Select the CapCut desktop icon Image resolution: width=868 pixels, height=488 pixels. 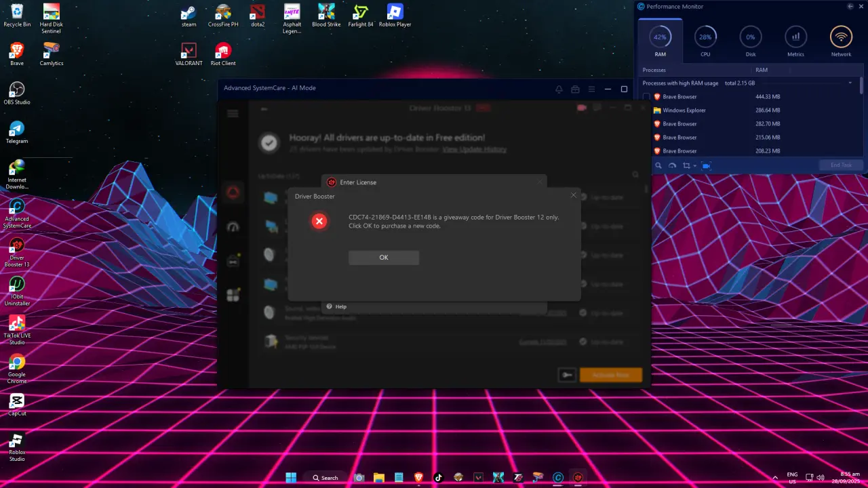coord(17,405)
